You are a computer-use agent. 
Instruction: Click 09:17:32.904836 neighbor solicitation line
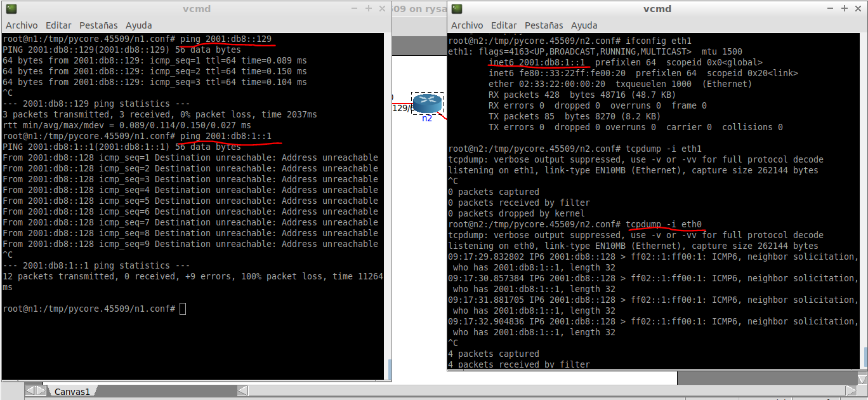click(x=653, y=321)
